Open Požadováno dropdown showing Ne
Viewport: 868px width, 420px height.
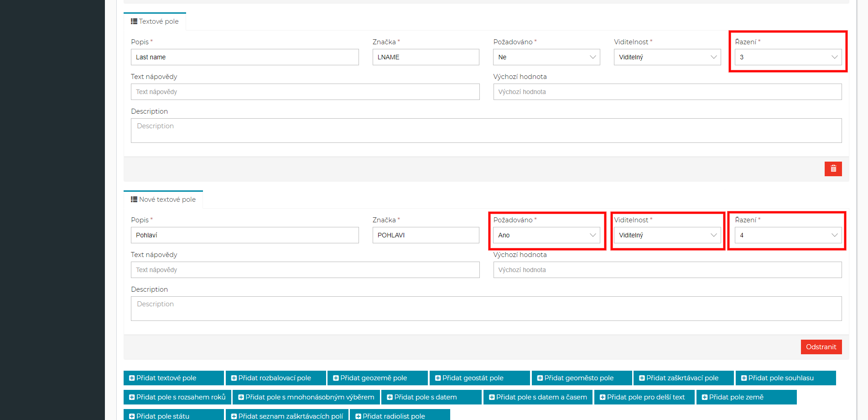coord(546,57)
